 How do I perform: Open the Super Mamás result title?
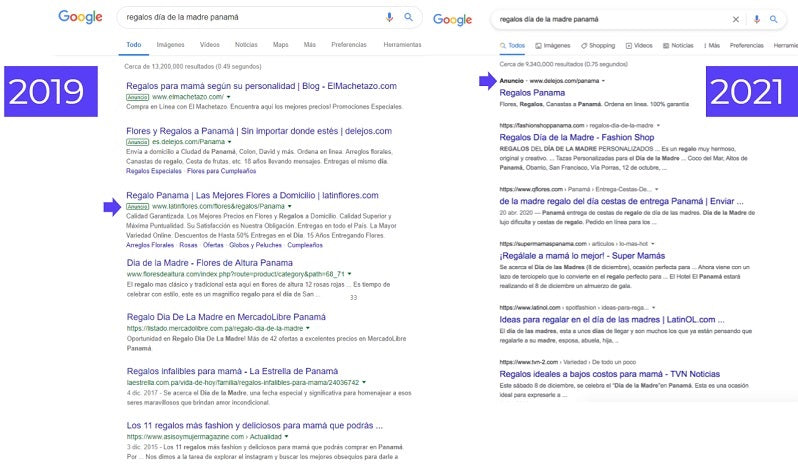coord(582,256)
